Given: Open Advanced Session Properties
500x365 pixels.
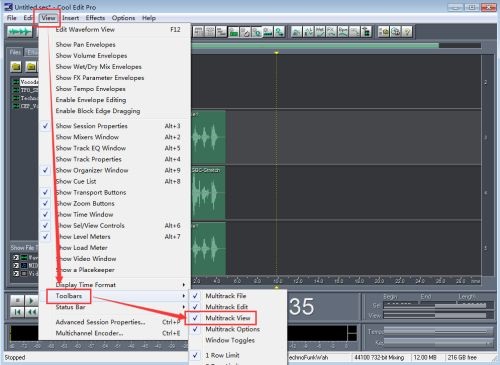Looking at the screenshot, I should pyautogui.click(x=115, y=322).
